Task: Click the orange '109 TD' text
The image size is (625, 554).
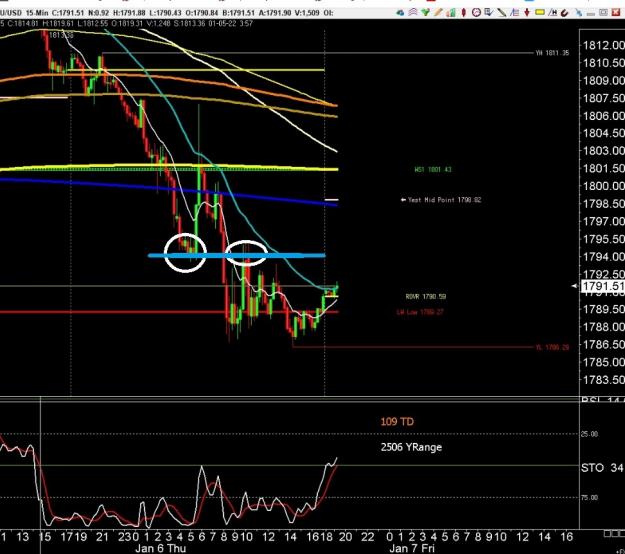Action: pyautogui.click(x=397, y=421)
